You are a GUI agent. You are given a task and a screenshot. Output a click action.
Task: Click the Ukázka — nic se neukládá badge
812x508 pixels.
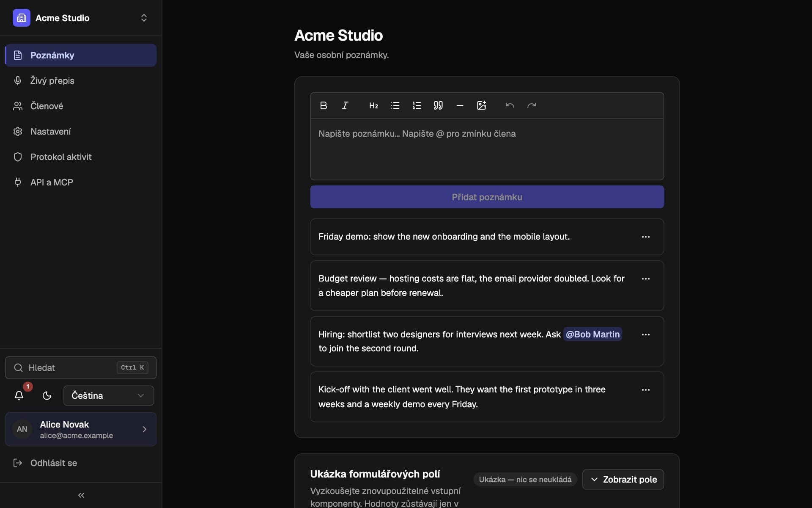525,479
